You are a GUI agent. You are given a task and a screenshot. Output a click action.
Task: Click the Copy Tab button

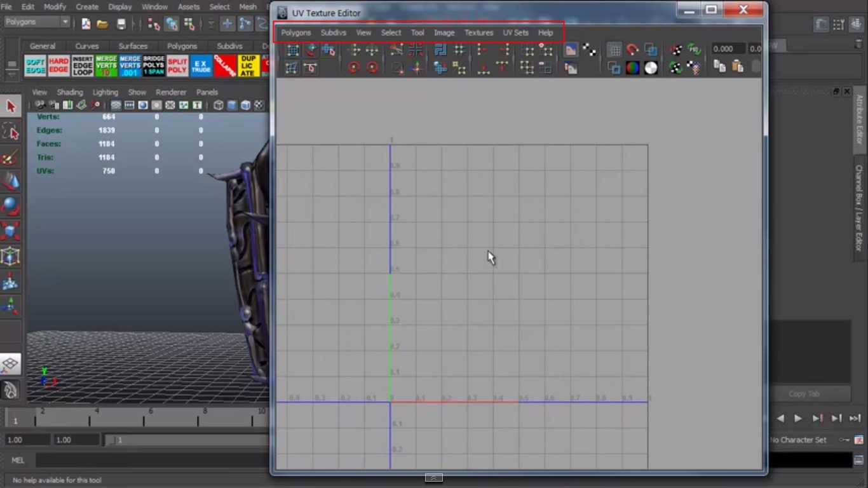point(804,394)
